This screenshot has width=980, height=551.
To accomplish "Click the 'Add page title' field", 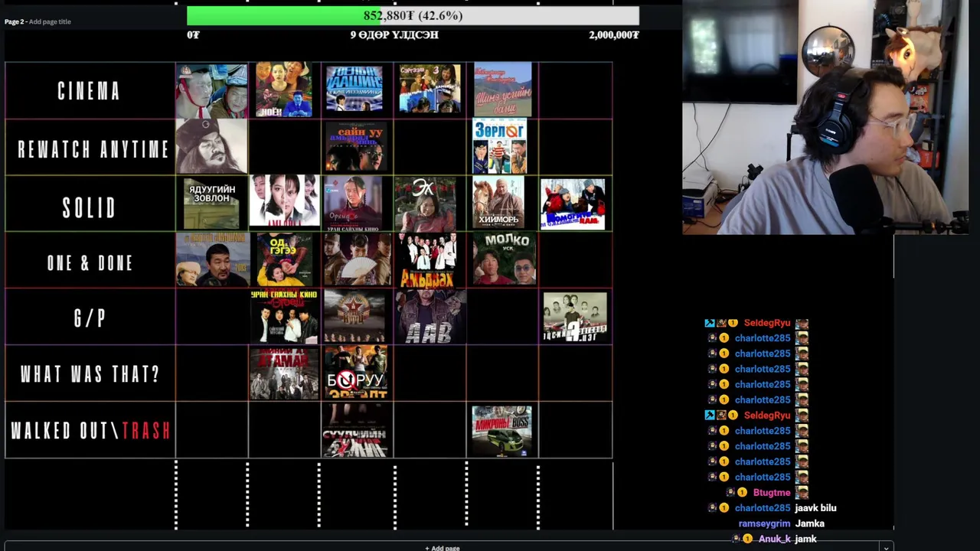I will coord(50,21).
